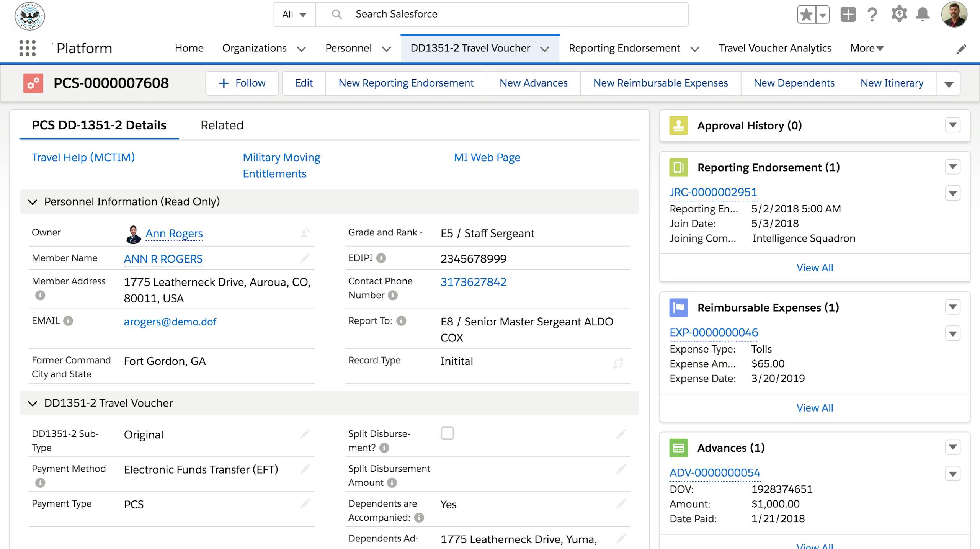Click the Approval History panel icon
Screen dimensions: 980x549
(x=679, y=125)
